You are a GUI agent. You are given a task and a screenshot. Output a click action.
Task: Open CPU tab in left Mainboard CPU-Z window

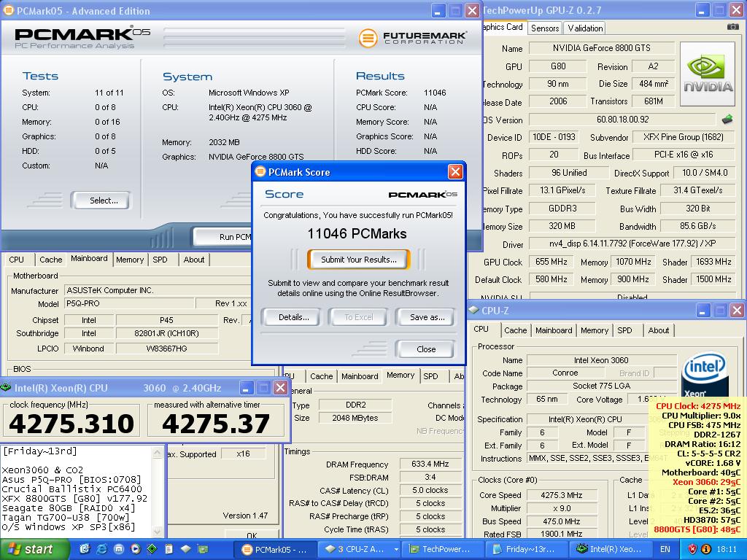(x=16, y=260)
